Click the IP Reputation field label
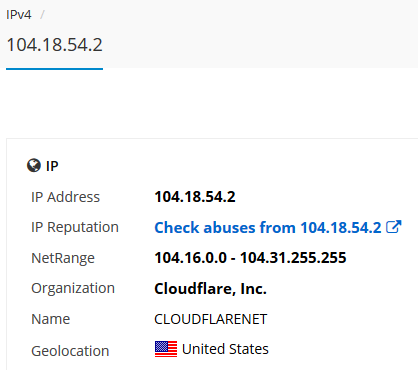This screenshot has height=370, width=418. [75, 227]
